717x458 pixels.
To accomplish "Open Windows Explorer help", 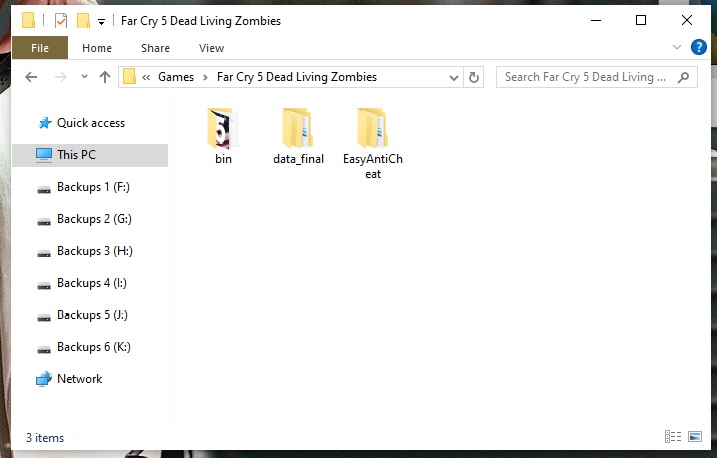I will pos(699,47).
